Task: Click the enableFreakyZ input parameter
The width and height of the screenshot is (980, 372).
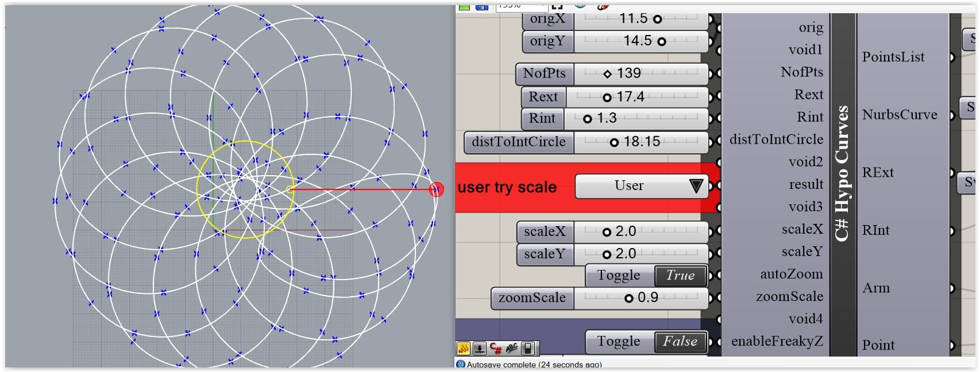Action: coord(777,341)
